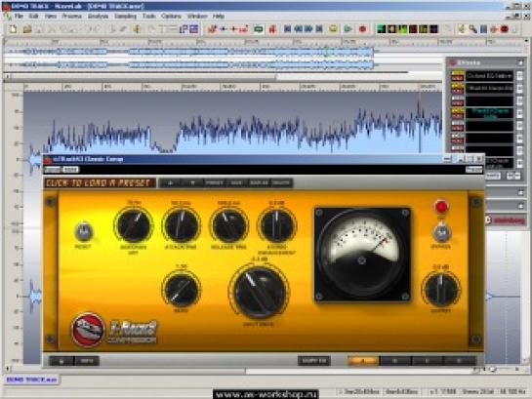This screenshot has width=532, height=399.
Task: Click the Delete button in plugin preset bar
Action: (x=281, y=183)
